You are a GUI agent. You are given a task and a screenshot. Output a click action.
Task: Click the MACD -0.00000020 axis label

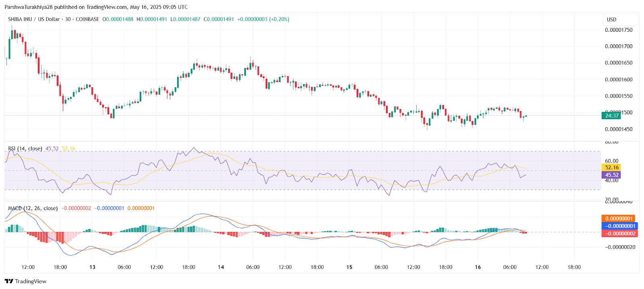(620, 247)
